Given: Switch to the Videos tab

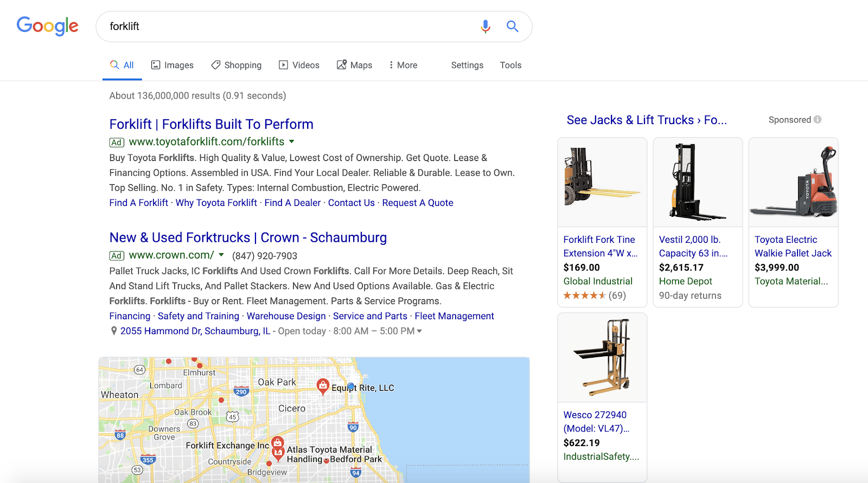Looking at the screenshot, I should pyautogui.click(x=299, y=65).
